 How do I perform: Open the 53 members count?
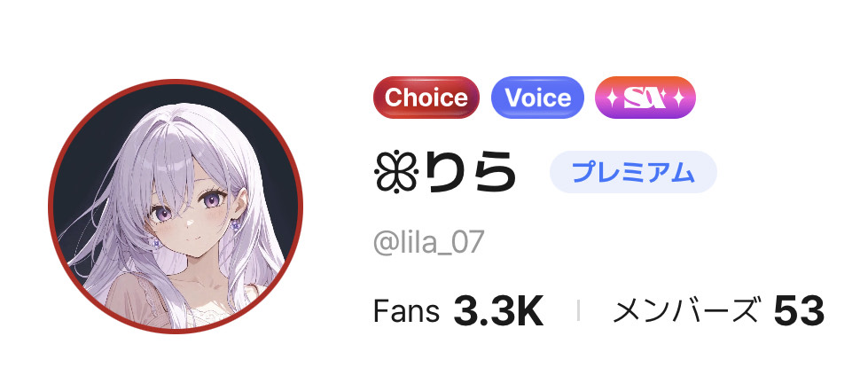(799, 311)
